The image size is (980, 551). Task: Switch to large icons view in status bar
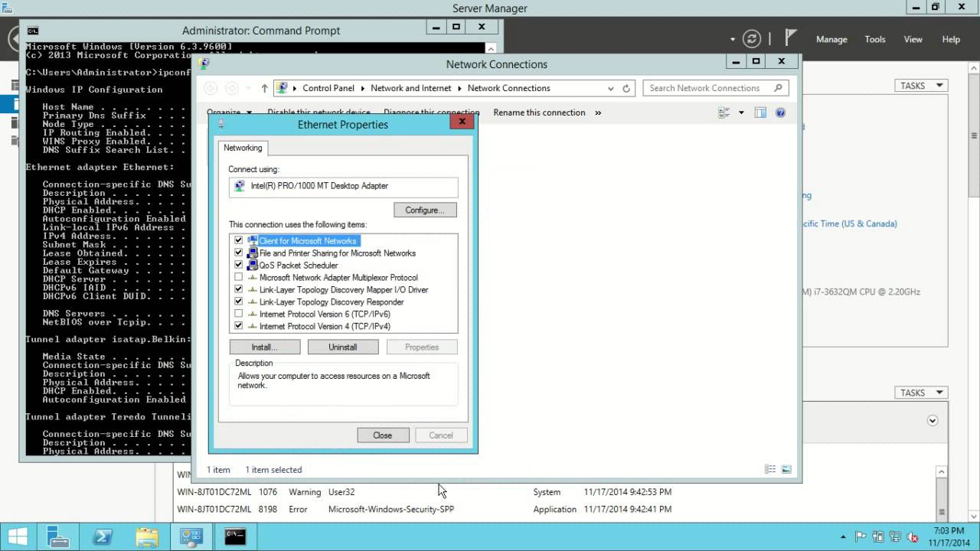[786, 469]
